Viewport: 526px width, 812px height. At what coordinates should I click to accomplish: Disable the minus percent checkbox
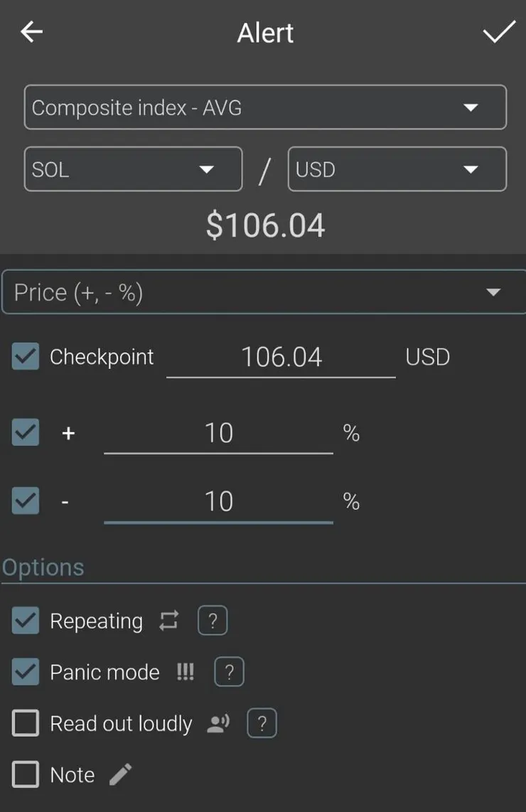[26, 501]
